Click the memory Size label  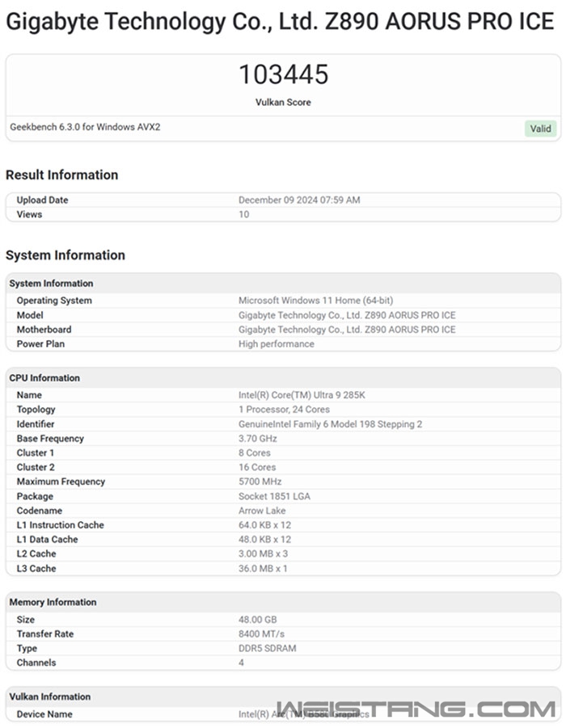[x=26, y=620]
